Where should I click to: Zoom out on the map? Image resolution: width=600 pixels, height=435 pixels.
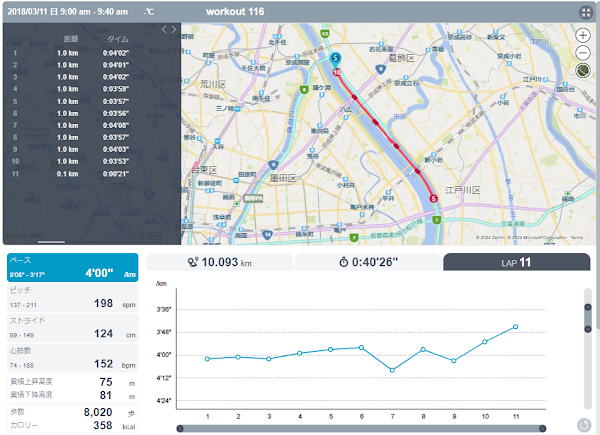(583, 53)
